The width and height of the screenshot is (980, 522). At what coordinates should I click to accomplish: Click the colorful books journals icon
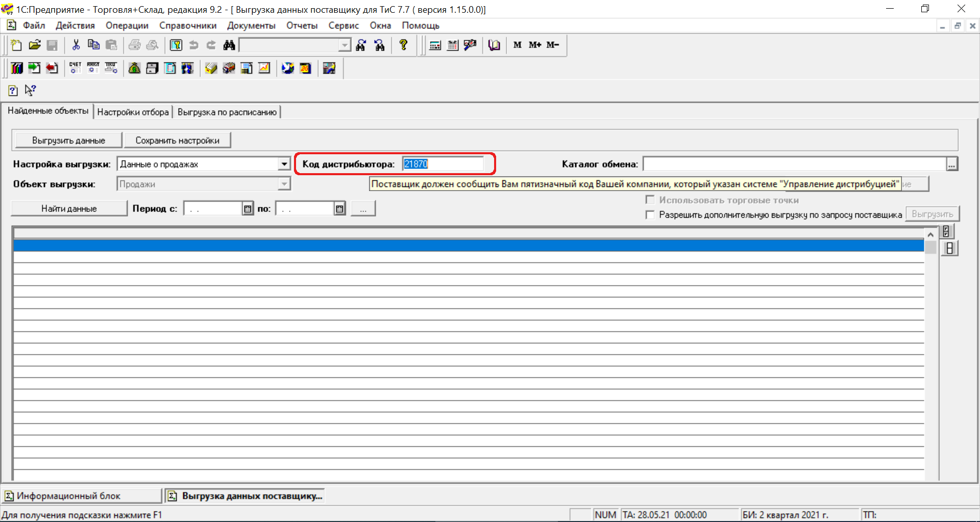(17, 68)
